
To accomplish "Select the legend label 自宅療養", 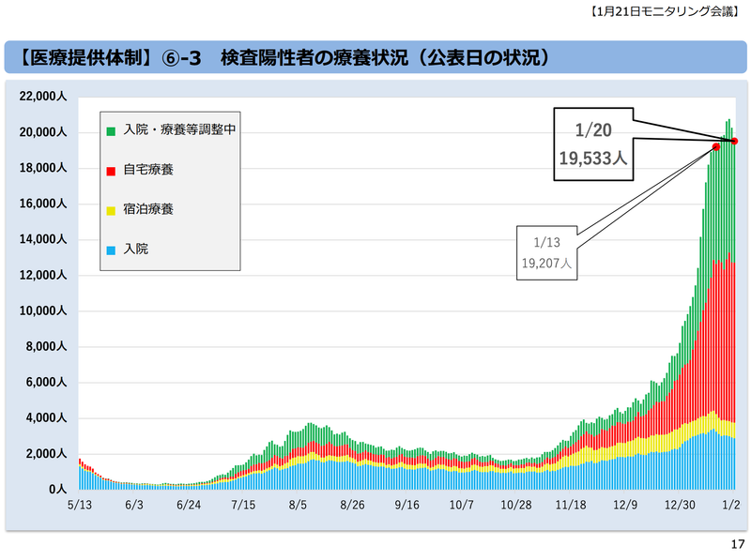I will tap(148, 170).
